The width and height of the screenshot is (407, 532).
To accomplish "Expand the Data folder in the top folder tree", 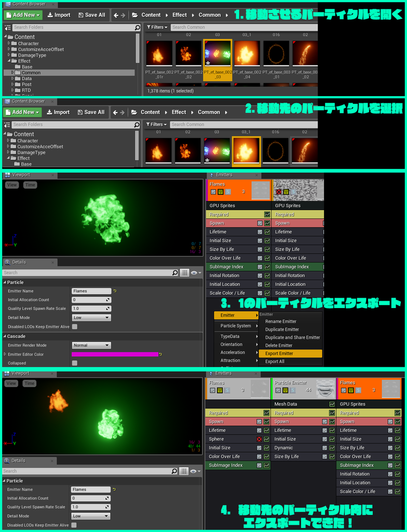I will tap(13, 78).
